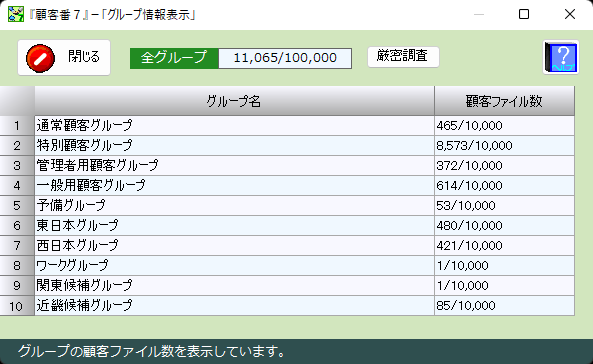The image size is (593, 364).
Task: Click the 顧客ファイル数 column header
Action: point(504,101)
